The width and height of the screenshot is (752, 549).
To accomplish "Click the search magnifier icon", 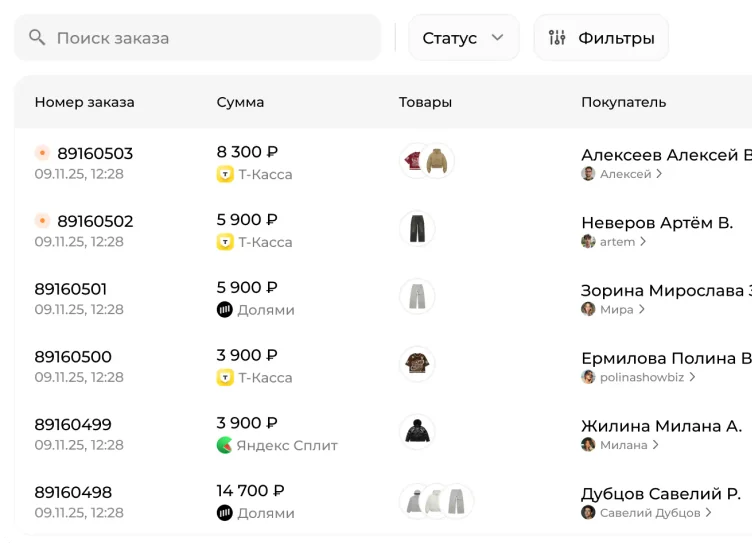I will coord(37,37).
